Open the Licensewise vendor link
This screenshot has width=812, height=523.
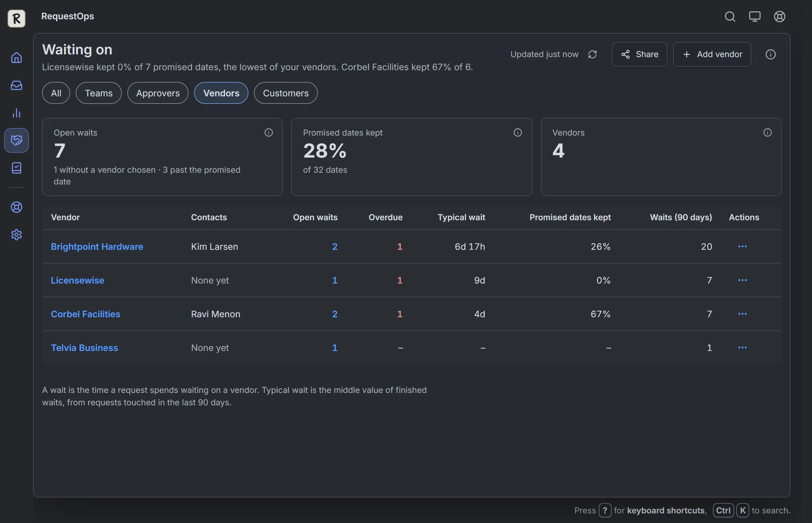pyautogui.click(x=77, y=280)
